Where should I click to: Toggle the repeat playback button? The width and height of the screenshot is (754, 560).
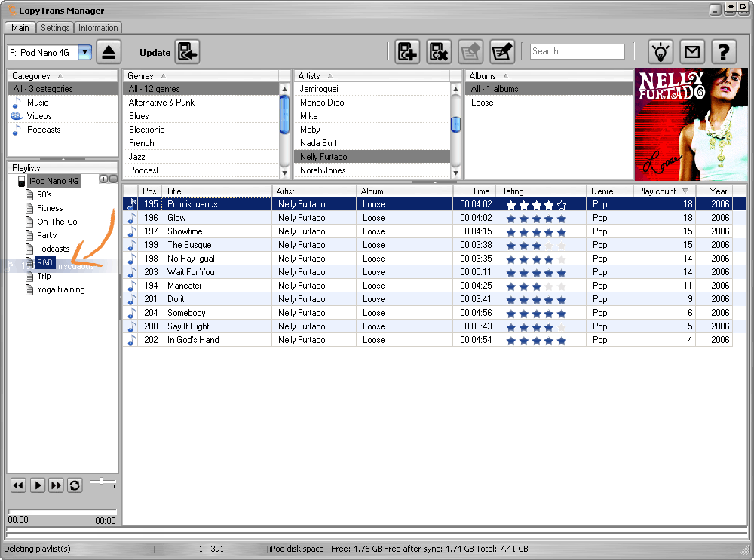click(x=75, y=485)
